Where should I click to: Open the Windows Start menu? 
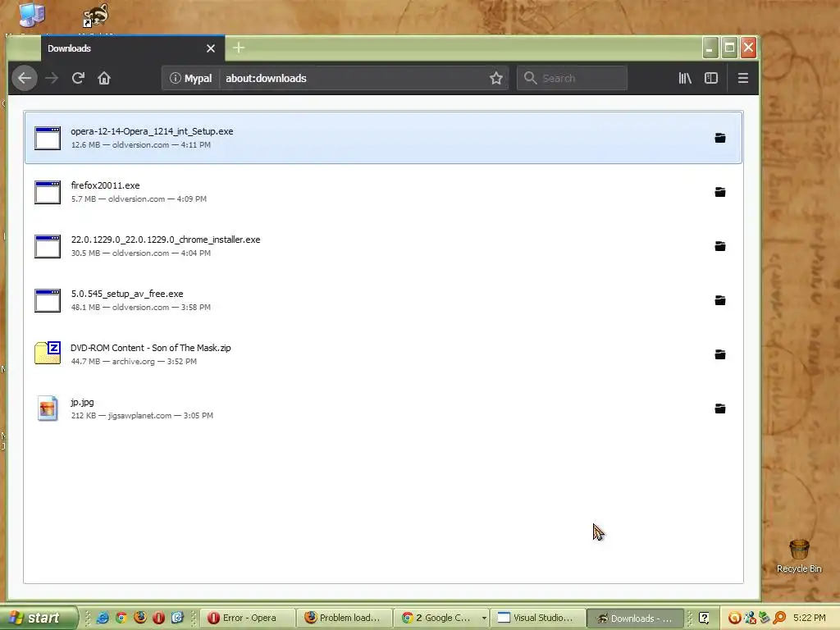pyautogui.click(x=38, y=618)
